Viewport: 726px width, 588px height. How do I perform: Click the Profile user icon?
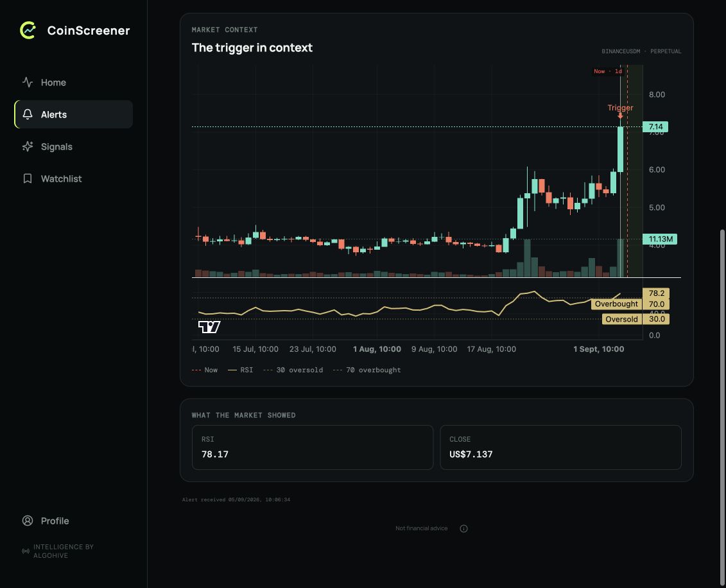(28, 521)
